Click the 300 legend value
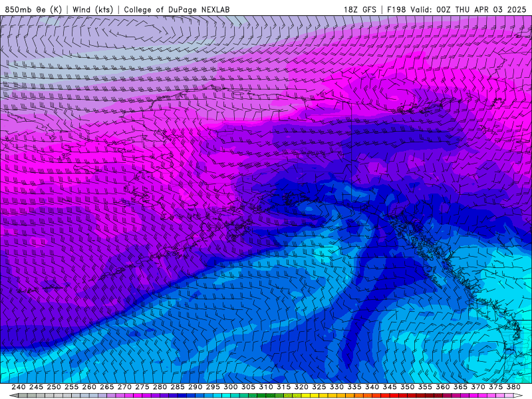This screenshot has width=532, height=399. click(x=230, y=387)
